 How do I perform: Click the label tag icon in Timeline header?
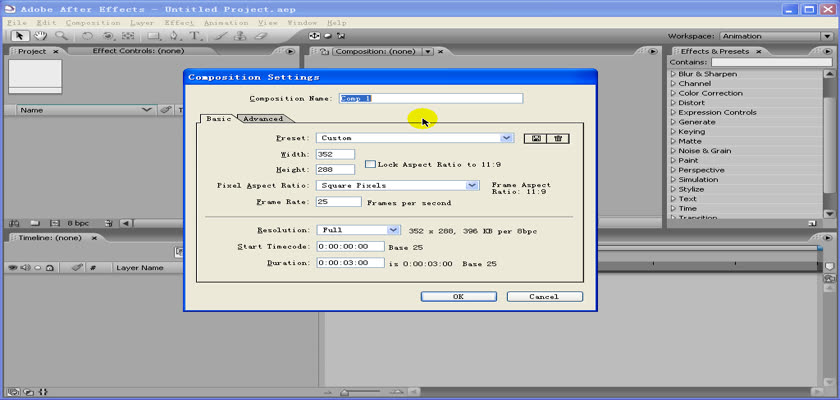(x=77, y=267)
